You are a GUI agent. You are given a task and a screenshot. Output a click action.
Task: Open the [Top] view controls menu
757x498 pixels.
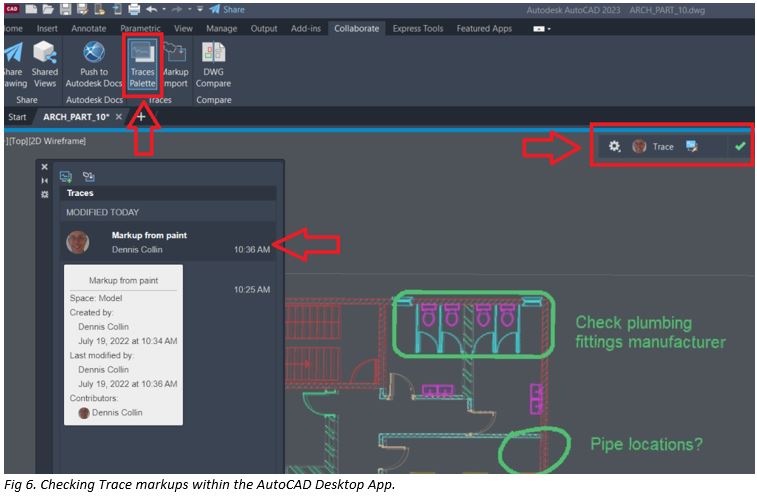(18, 141)
